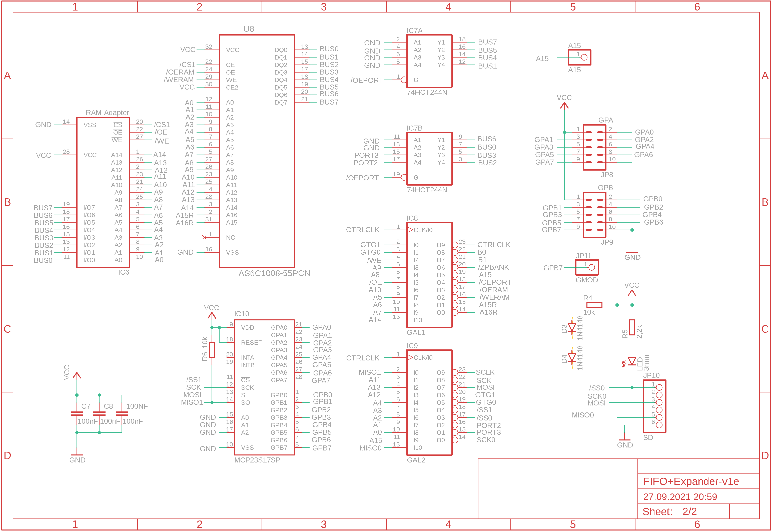Image resolution: width=772 pixels, height=532 pixels.
Task: Click the /WERAM label on IC8 output
Action: point(494,297)
